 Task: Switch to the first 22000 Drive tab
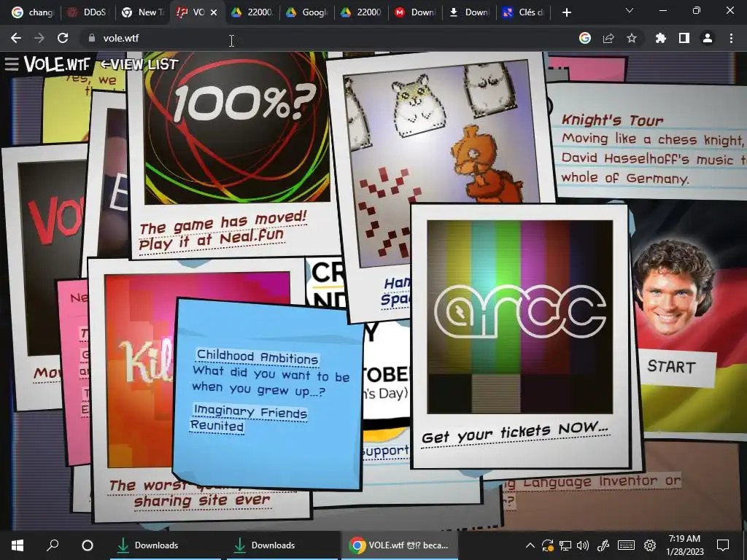[252, 12]
